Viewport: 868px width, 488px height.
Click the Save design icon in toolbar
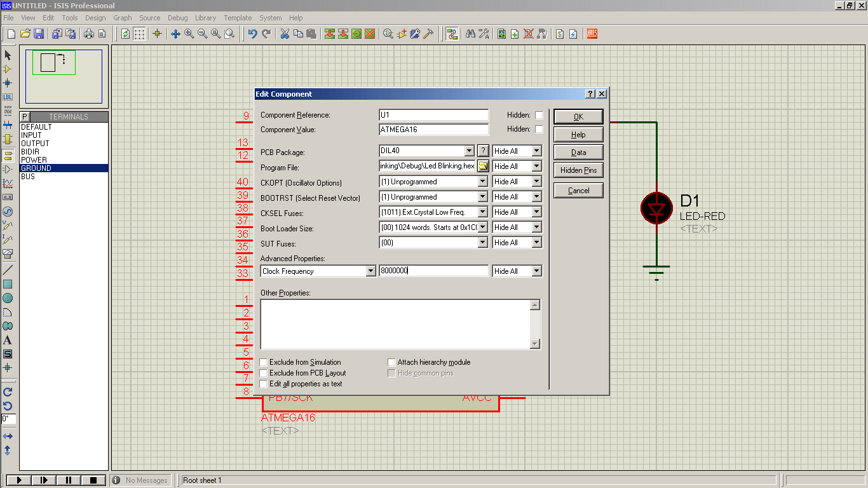(x=39, y=34)
